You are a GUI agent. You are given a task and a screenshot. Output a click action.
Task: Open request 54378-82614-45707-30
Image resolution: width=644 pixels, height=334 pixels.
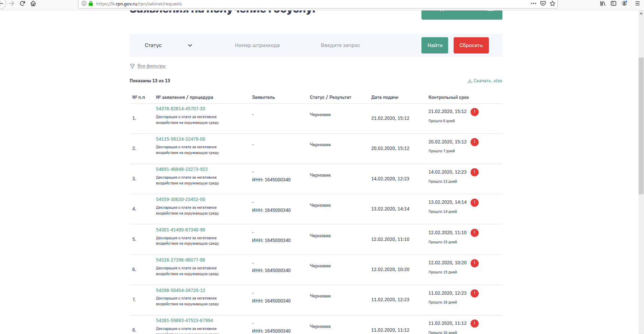[x=180, y=109]
